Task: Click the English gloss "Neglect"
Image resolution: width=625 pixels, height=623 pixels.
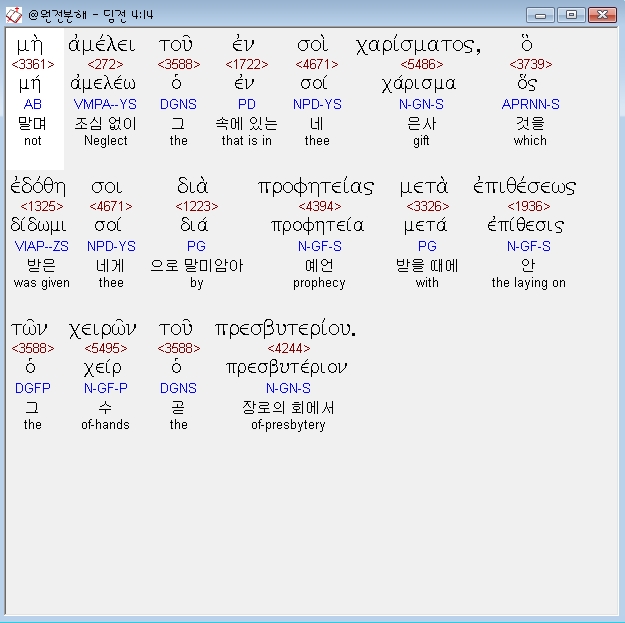Action: tap(106, 141)
